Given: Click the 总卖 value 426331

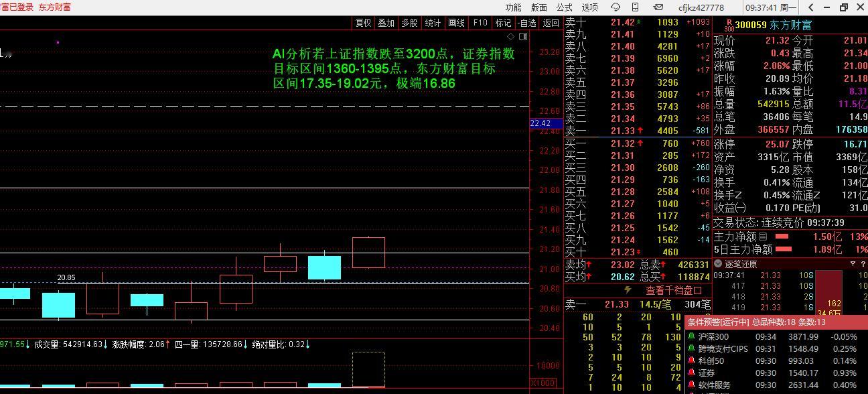Looking at the screenshot, I should (x=693, y=265).
